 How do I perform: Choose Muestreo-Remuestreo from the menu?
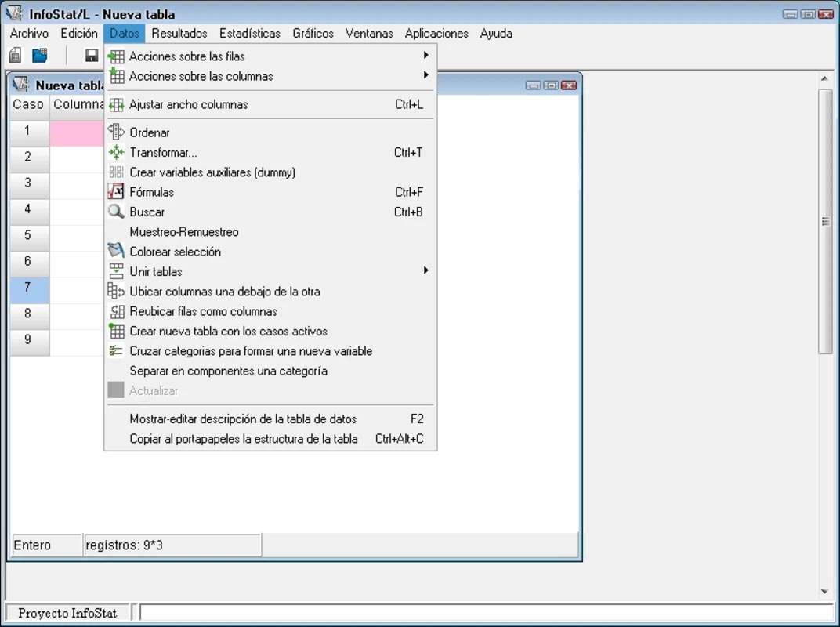184,232
